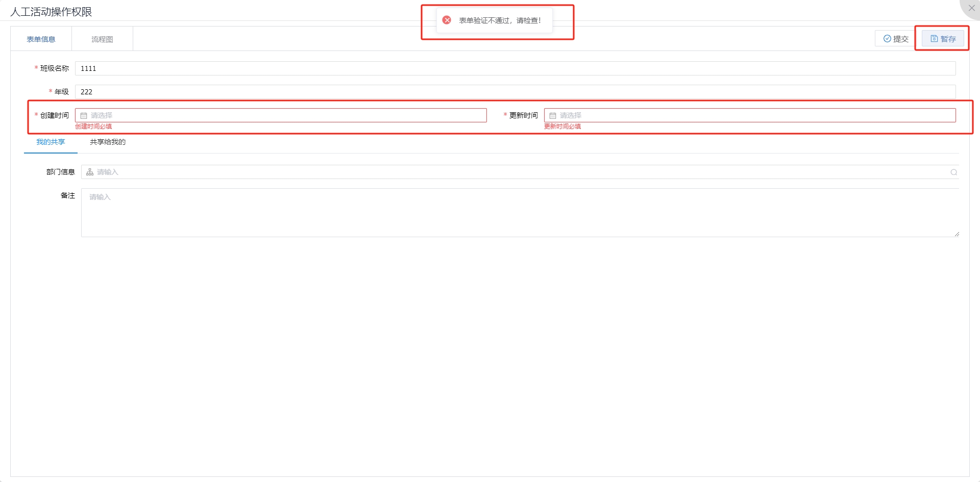
Task: Open the 更新时间 date picker
Action: 749,115
